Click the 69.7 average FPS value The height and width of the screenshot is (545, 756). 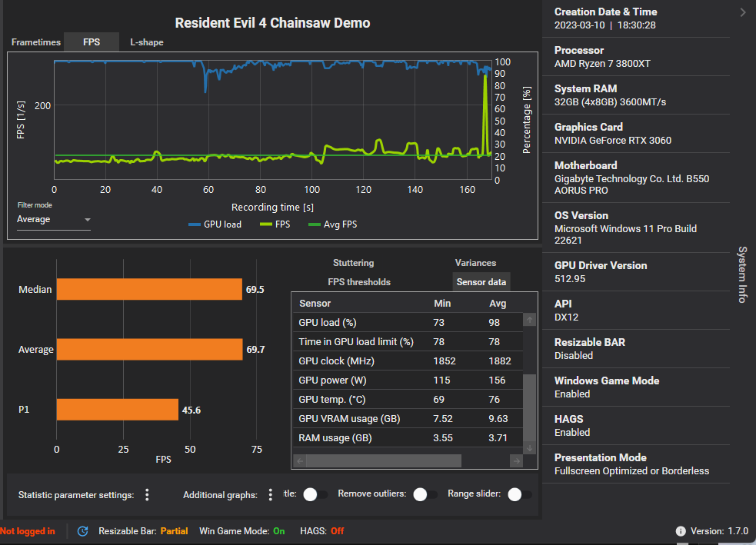(x=255, y=349)
